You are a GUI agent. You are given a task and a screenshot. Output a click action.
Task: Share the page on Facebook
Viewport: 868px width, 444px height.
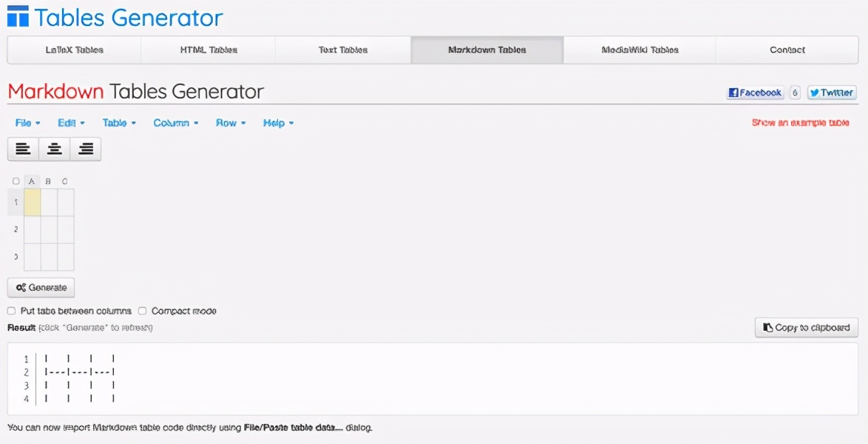[755, 92]
